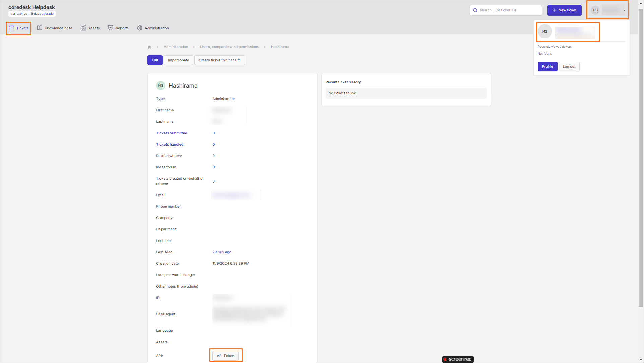This screenshot has height=363, width=644.
Task: Click the Reports chart icon
Action: (111, 28)
